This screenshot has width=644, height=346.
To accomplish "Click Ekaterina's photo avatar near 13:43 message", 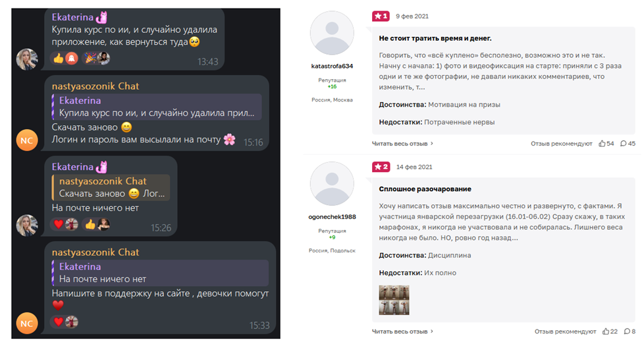I will click(x=27, y=59).
